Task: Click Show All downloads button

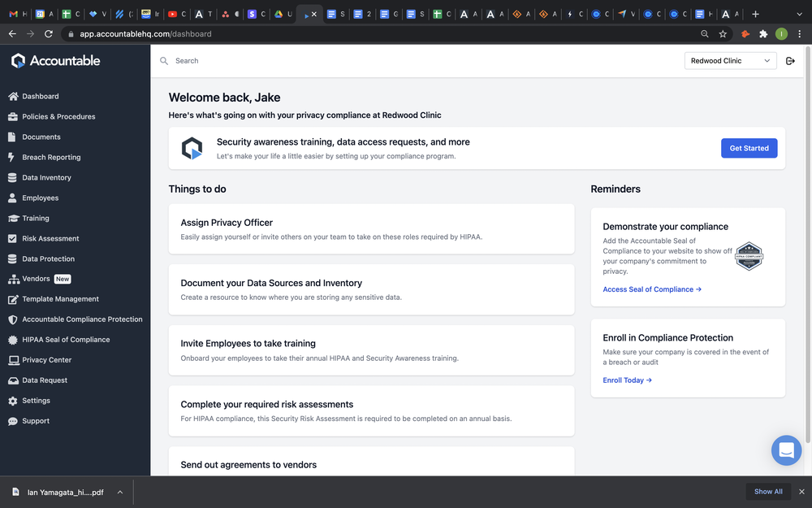Action: point(768,492)
